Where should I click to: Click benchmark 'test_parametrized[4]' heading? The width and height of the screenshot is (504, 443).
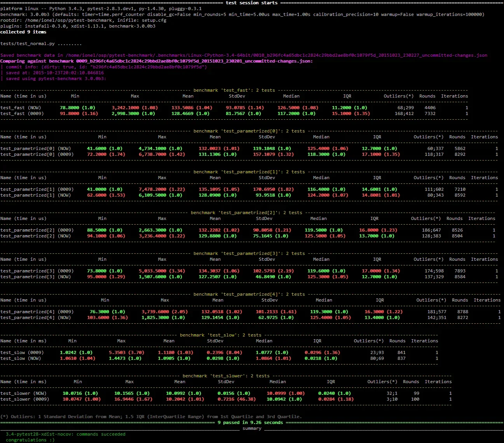pos(249,294)
